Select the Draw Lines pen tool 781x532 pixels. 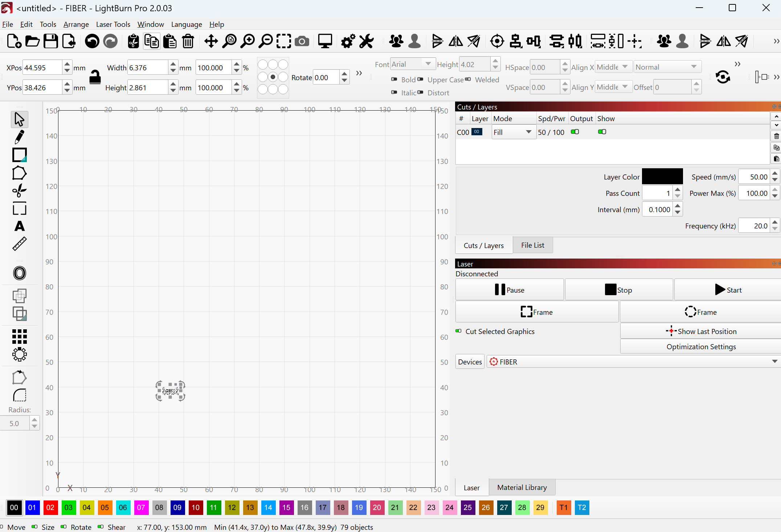[20, 137]
